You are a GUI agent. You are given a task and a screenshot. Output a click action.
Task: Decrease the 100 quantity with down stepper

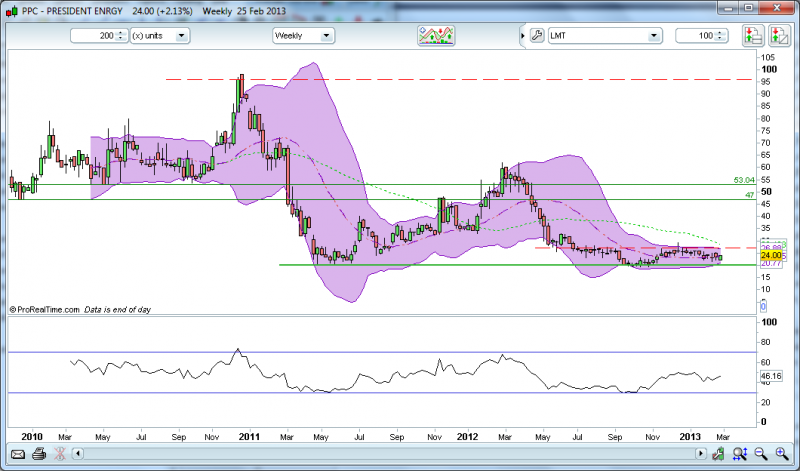click(720, 39)
